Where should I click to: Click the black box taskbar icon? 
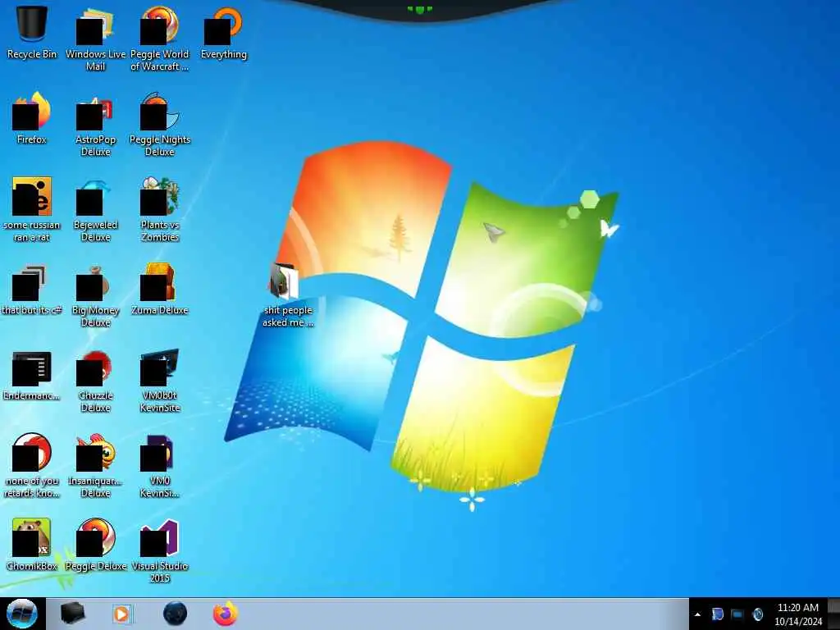click(x=72, y=614)
